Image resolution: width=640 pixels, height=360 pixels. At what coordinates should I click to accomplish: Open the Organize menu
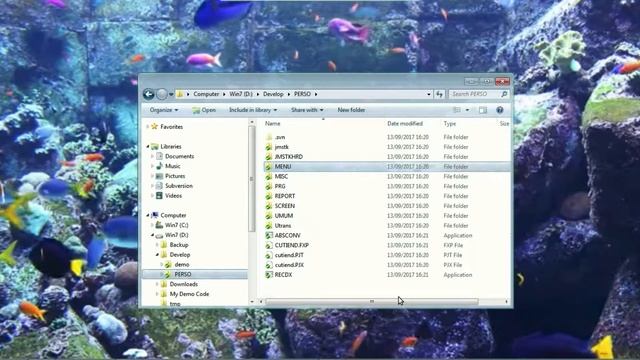(x=164, y=110)
